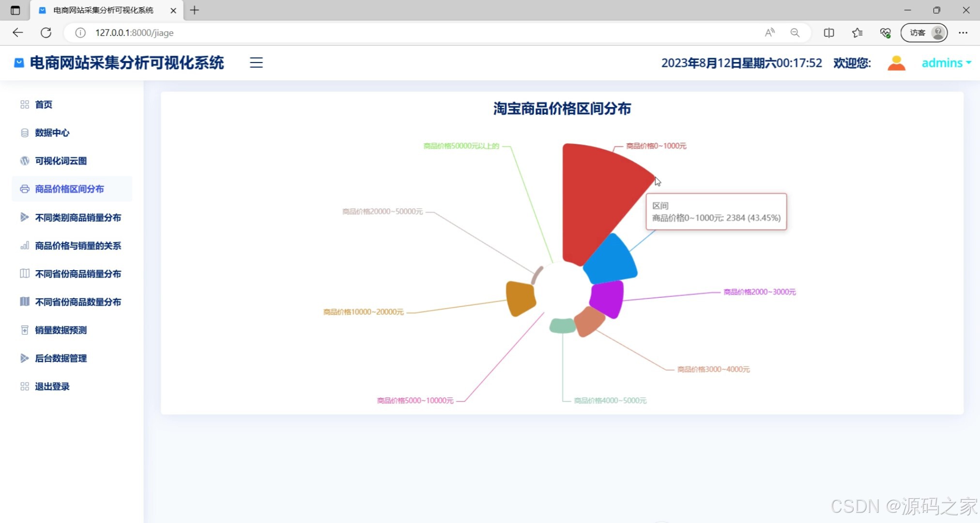980x523 pixels.
Task: Click the blue system logo icon top left
Action: pyautogui.click(x=18, y=62)
